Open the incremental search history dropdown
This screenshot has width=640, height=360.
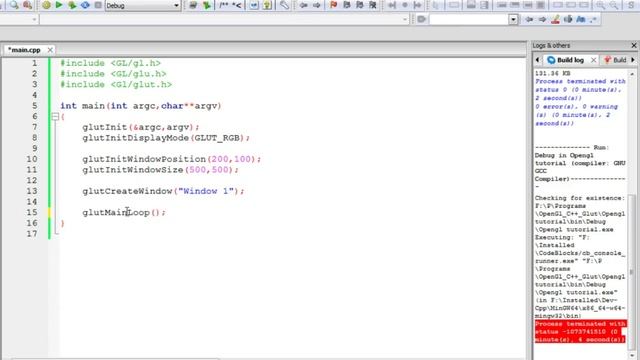coord(513,19)
